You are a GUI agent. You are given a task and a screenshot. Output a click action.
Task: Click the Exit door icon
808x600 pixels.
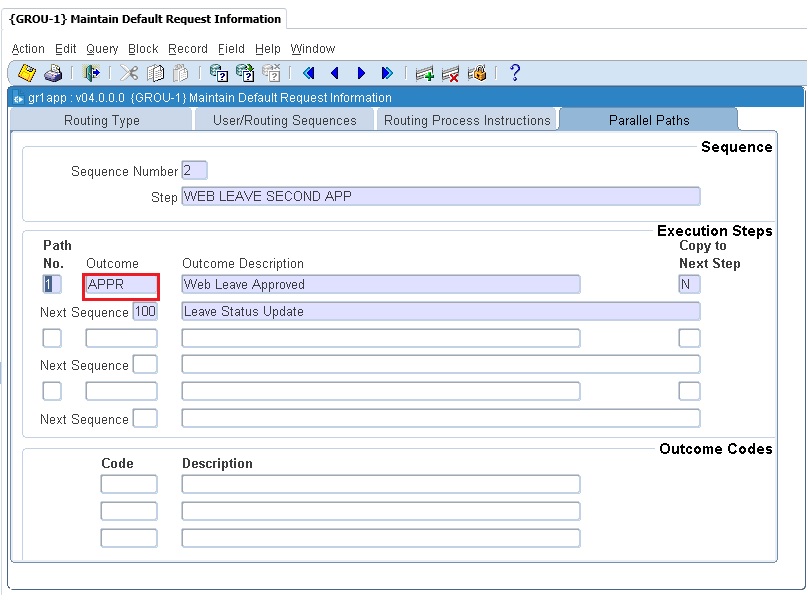(x=92, y=73)
